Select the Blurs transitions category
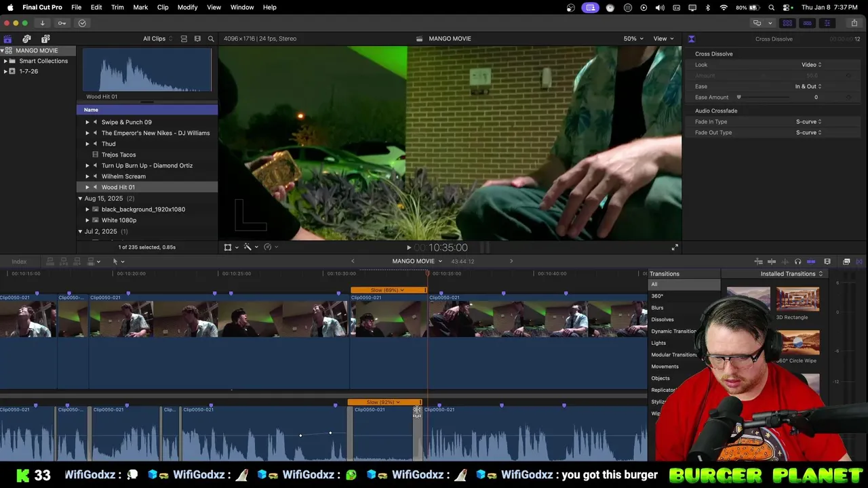868x488 pixels. [x=657, y=308]
